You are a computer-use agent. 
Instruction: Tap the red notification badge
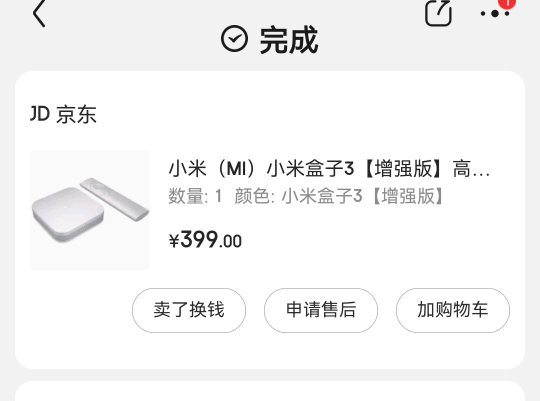pos(507,3)
